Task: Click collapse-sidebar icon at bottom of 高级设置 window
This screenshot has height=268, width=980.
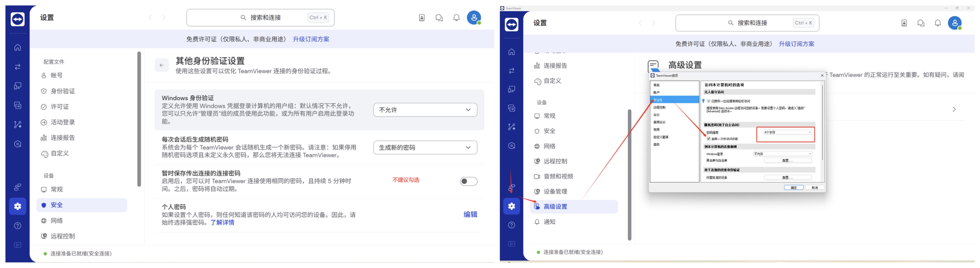Action: (x=512, y=244)
